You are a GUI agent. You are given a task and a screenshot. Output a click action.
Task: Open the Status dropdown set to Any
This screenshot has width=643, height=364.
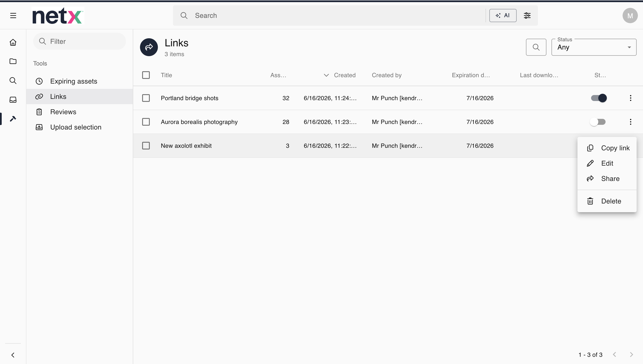pos(594,47)
